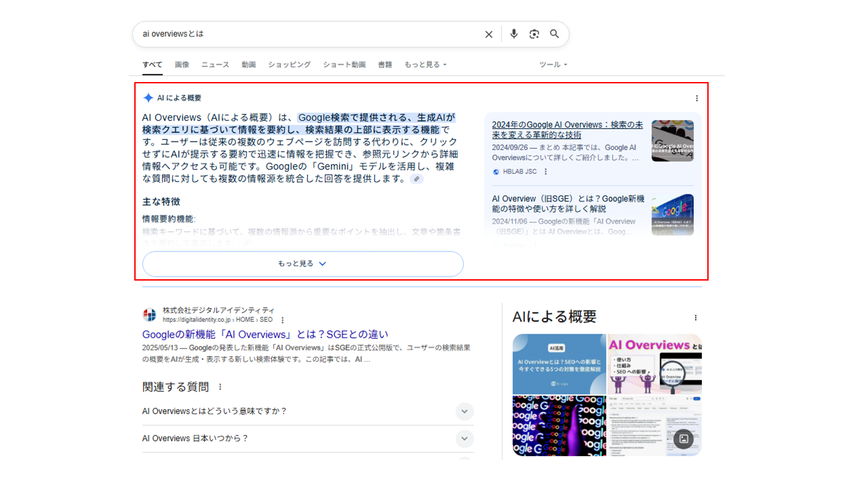868x488 pixels.
Task: Switch to the 書籍 tab
Action: pyautogui.click(x=385, y=64)
